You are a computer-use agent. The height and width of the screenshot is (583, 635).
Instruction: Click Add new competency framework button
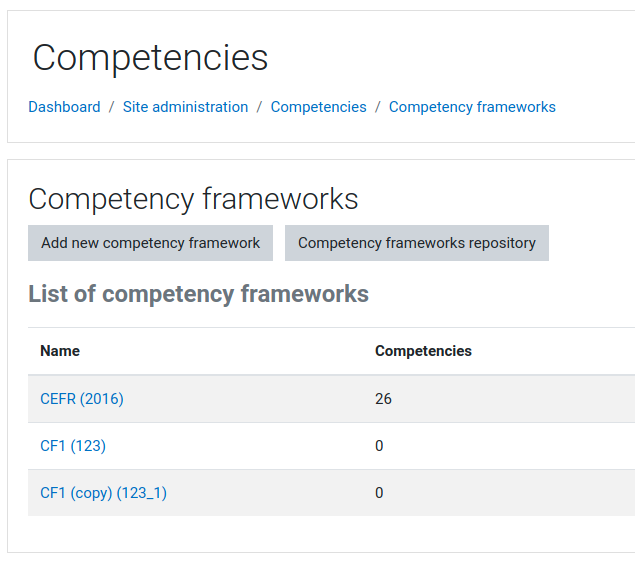coord(150,243)
